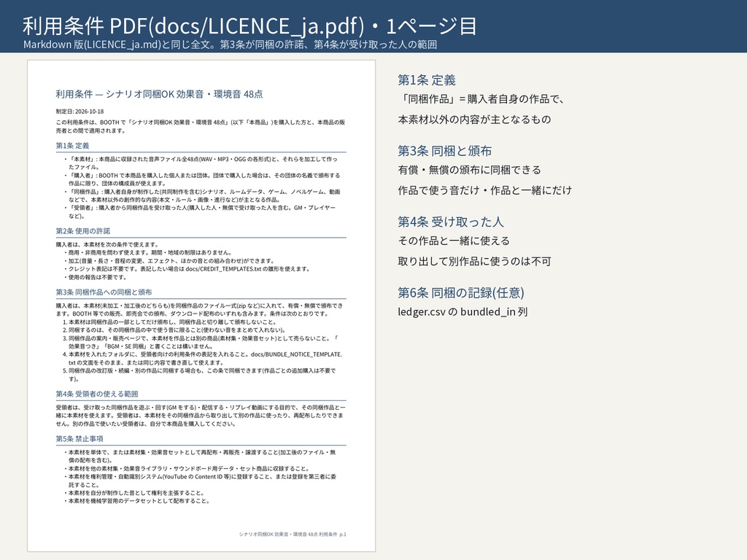
Task: Select the summary line "「同梱作品」= 購入者自身の作品で、"
Action: point(481,99)
